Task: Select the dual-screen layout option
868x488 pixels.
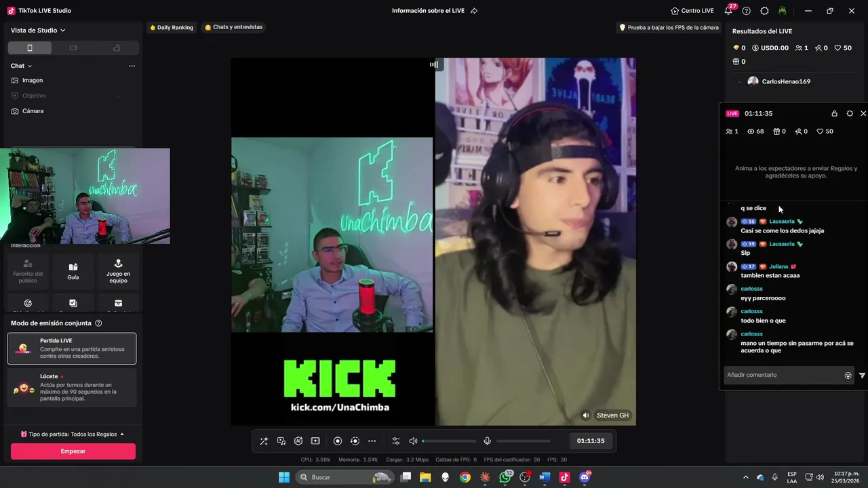Action: 117,48
